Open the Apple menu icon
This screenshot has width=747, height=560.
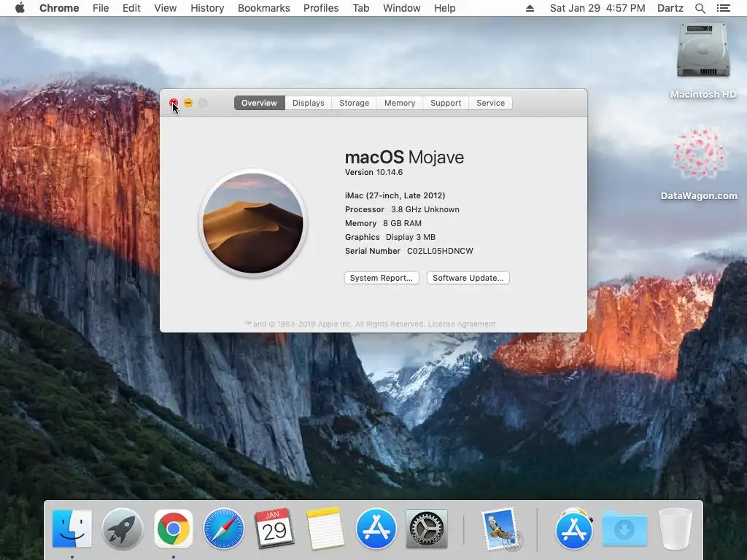20,8
